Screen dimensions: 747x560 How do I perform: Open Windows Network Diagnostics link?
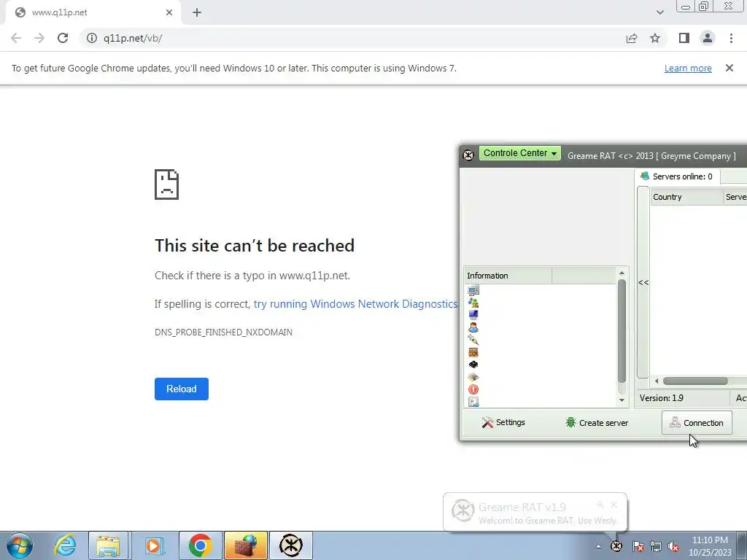pos(355,304)
